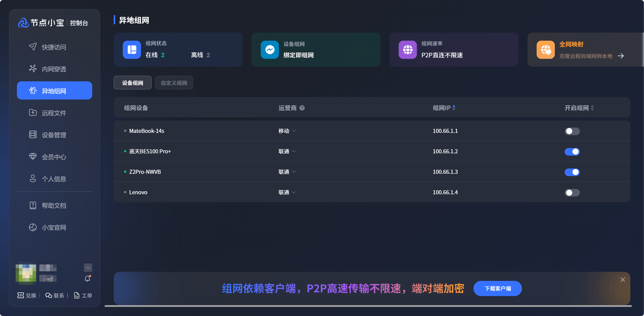Open 小宝官网 official site link
Screen dimensions: 644x316
(54, 227)
